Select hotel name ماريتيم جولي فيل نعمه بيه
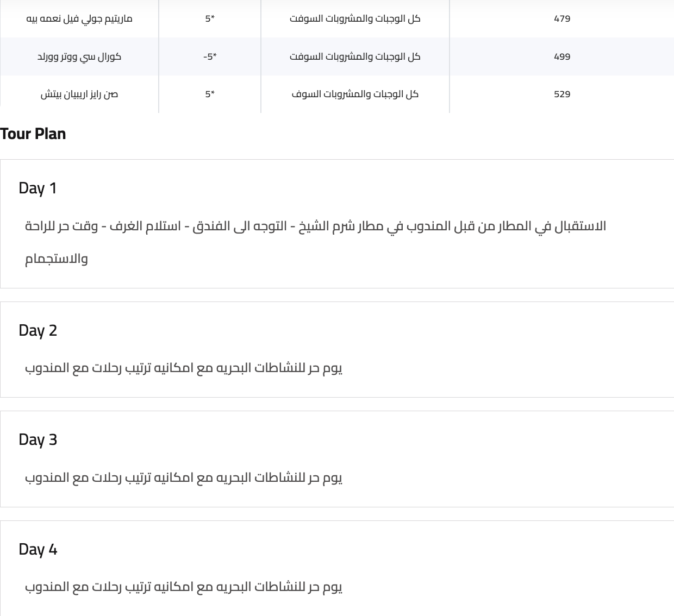The width and height of the screenshot is (674, 616). click(x=79, y=18)
